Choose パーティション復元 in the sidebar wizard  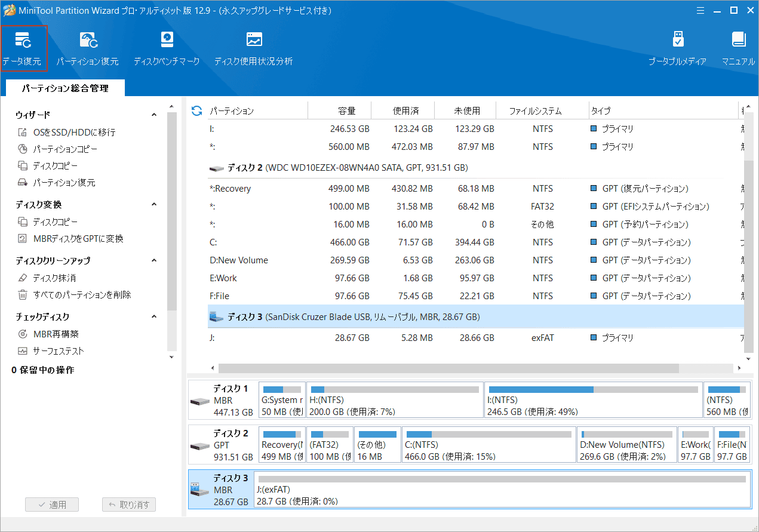tap(57, 183)
